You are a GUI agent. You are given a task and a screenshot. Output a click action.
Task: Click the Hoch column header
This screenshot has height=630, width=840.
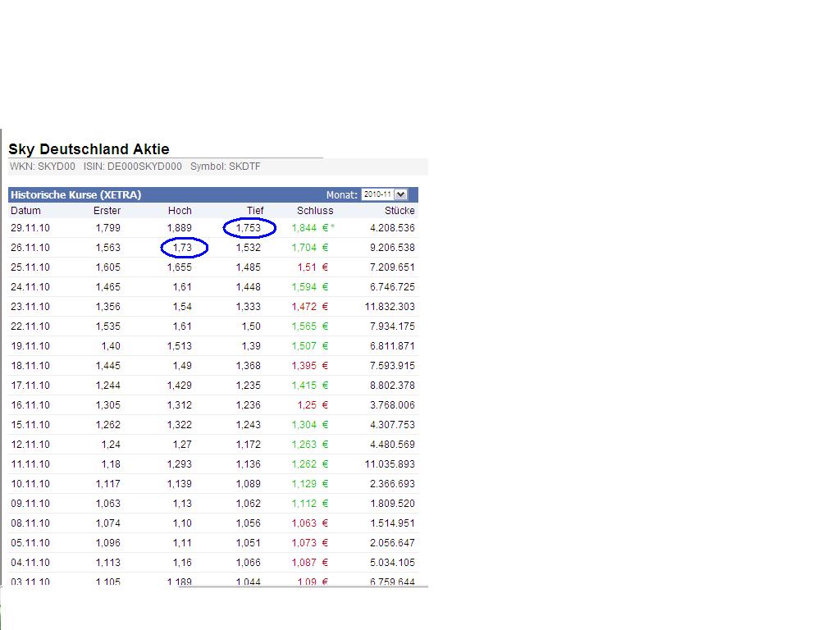coord(179,211)
